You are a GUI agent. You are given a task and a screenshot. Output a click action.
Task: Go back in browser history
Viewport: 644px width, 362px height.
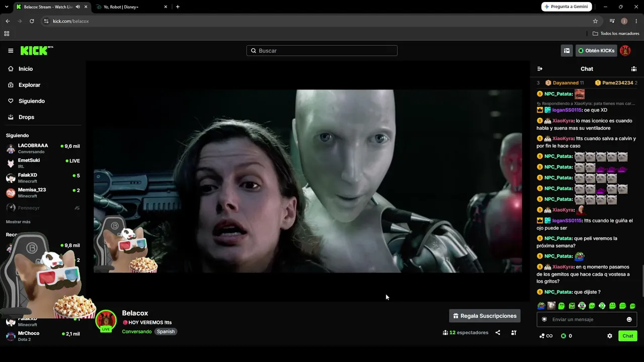click(8, 21)
